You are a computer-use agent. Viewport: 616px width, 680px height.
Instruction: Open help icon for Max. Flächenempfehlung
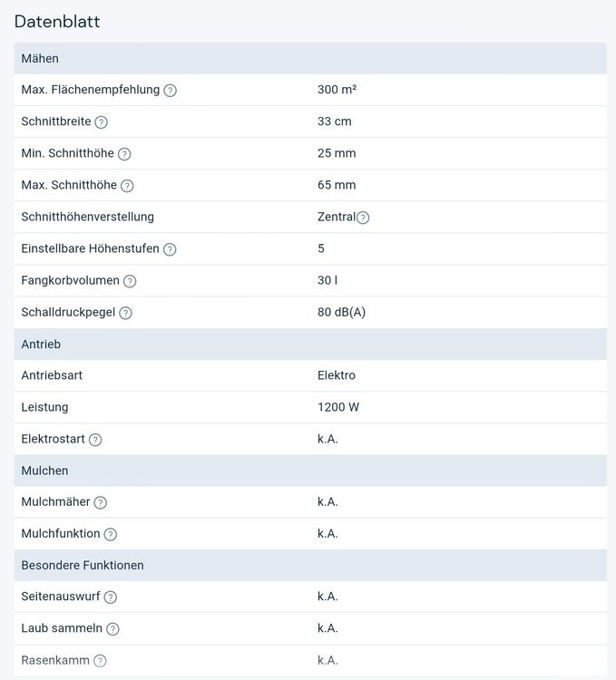pos(170,90)
